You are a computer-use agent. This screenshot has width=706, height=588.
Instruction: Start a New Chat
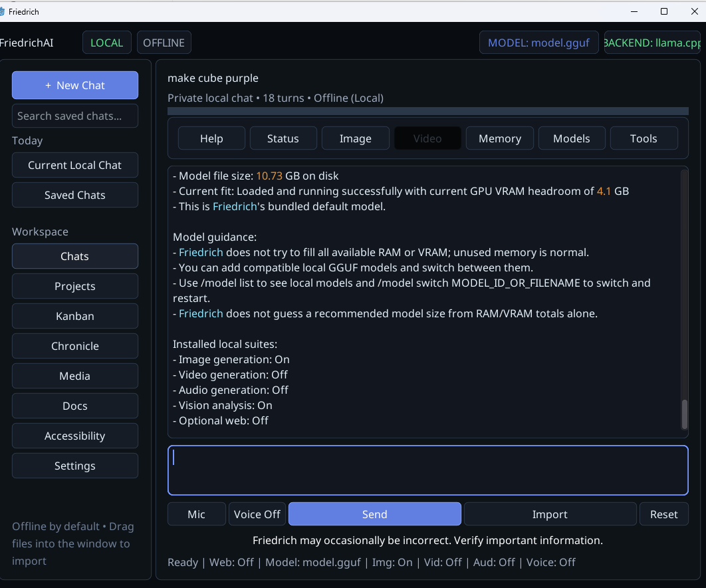point(74,85)
